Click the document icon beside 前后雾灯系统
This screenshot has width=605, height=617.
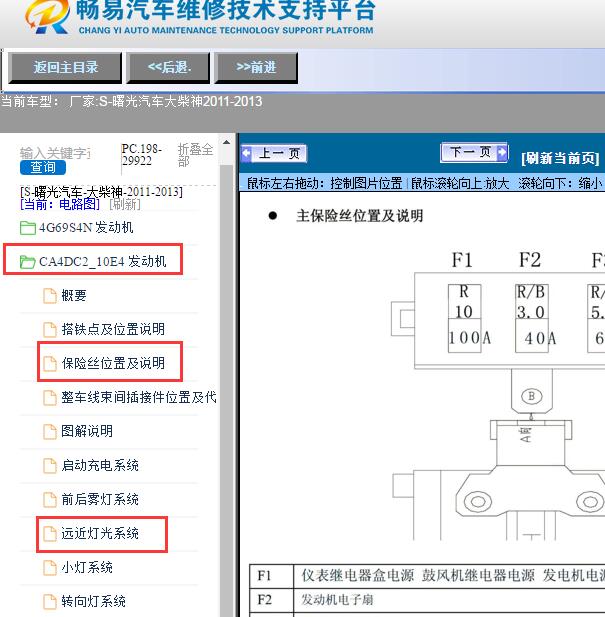pos(50,500)
